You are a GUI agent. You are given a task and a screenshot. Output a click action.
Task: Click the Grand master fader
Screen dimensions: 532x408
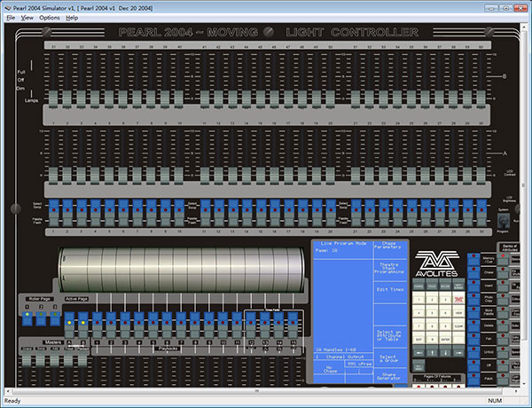(27, 360)
